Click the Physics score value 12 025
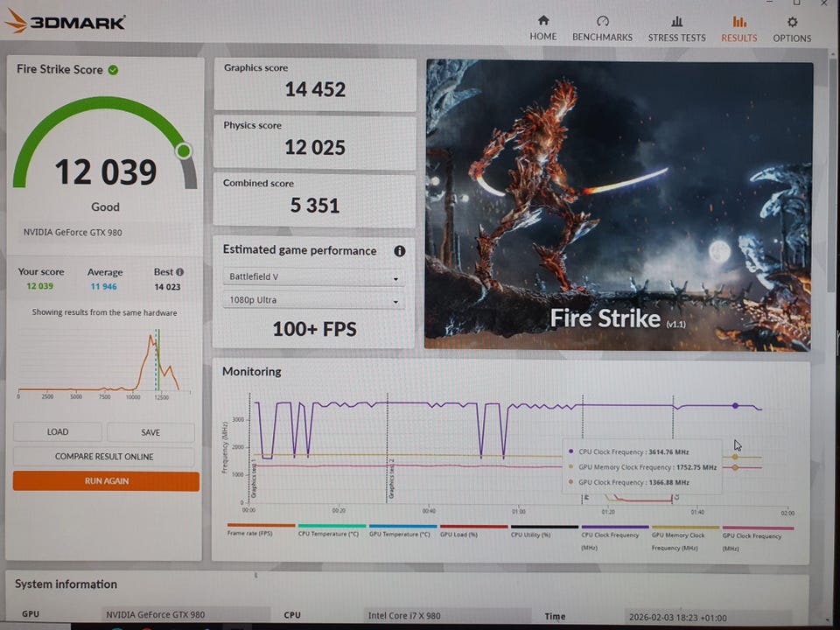This screenshot has height=630, width=840. (315, 147)
